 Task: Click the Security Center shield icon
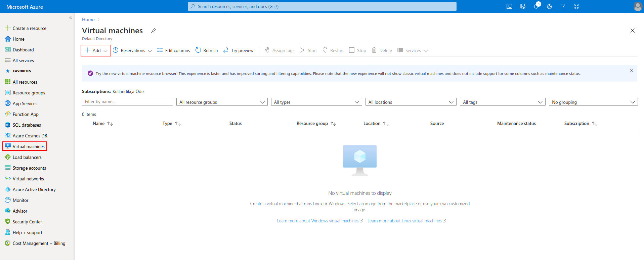point(8,222)
